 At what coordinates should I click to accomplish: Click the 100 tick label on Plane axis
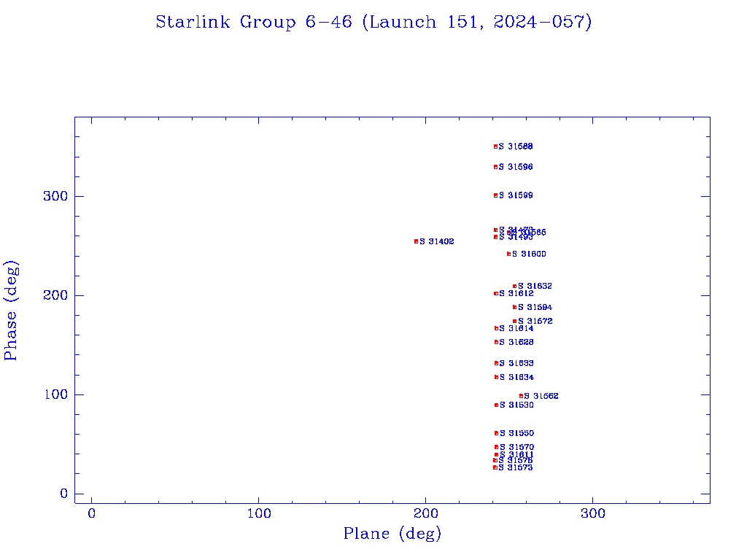259,514
